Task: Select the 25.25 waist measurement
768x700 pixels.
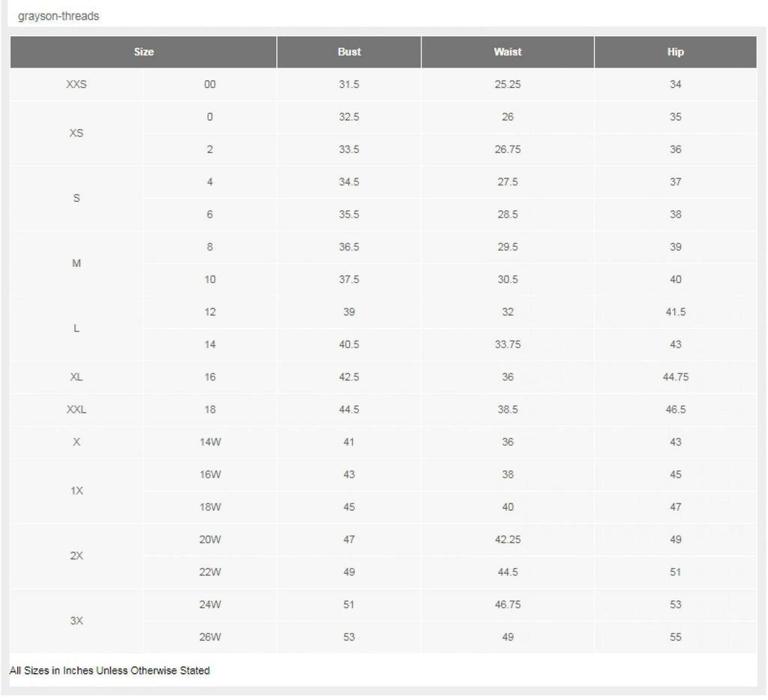Action: [x=508, y=85]
